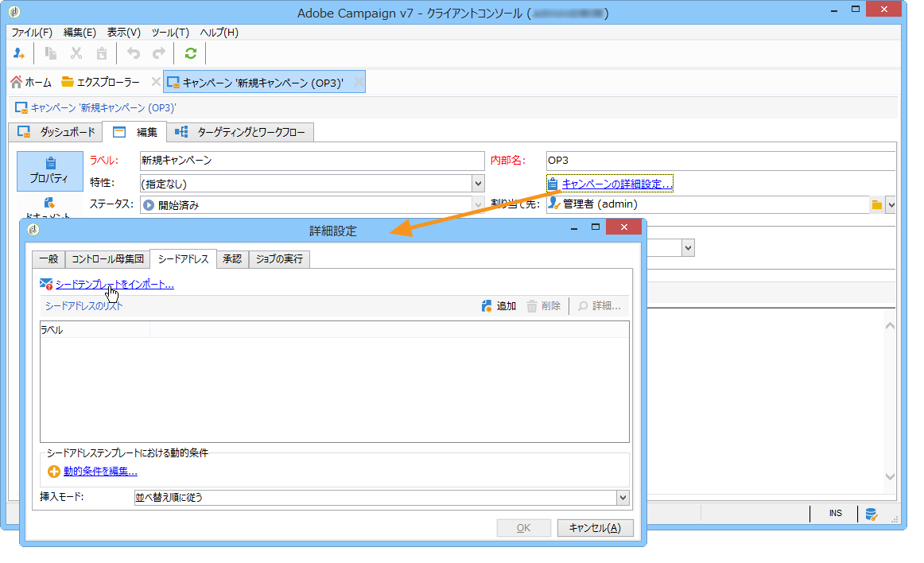Viewport: 924px width, 563px height.
Task: Open the 承認 tab
Action: [232, 258]
